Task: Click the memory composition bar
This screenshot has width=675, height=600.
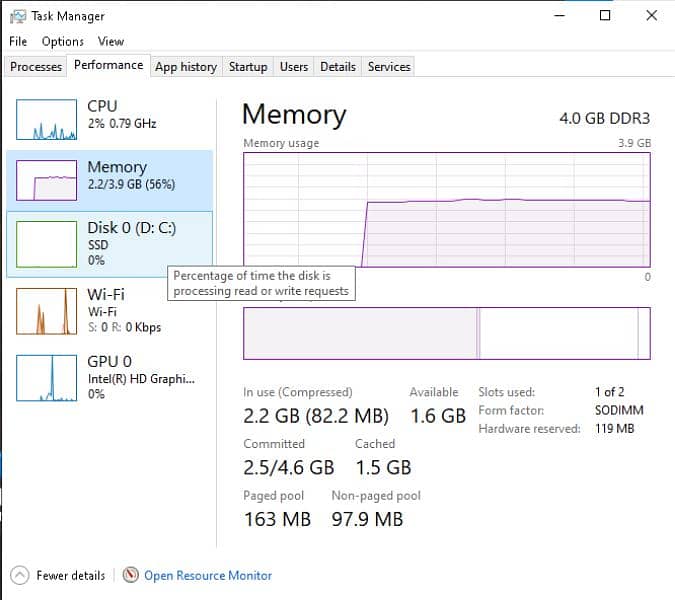Action: tap(446, 333)
